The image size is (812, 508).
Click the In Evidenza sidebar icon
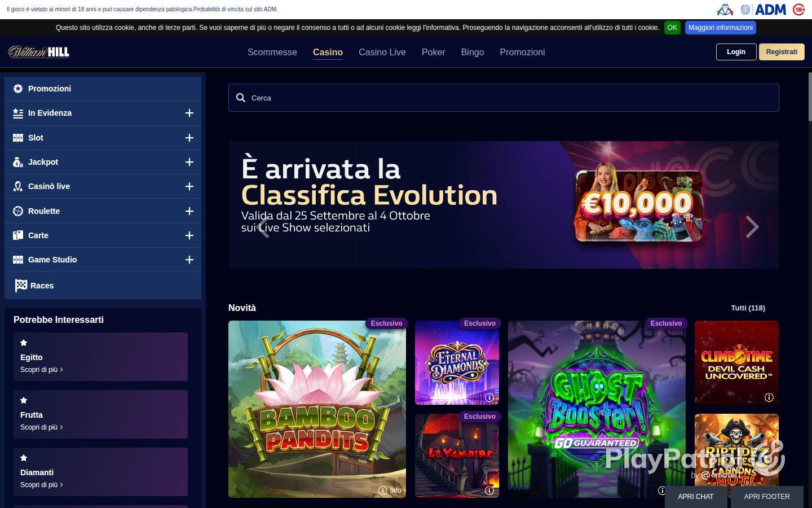(18, 113)
